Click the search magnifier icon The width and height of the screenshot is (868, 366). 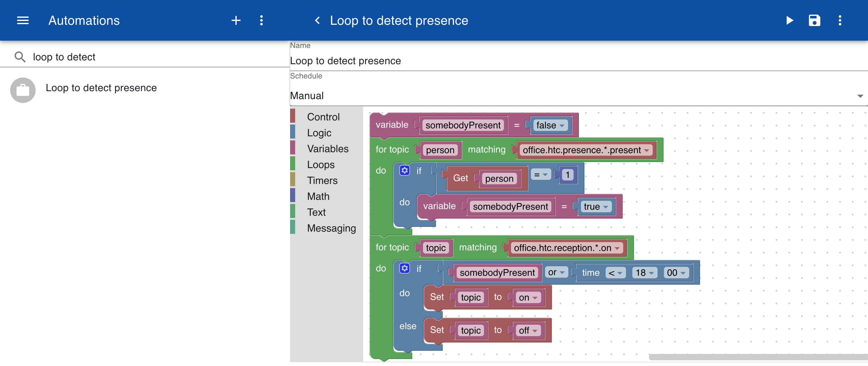(20, 57)
